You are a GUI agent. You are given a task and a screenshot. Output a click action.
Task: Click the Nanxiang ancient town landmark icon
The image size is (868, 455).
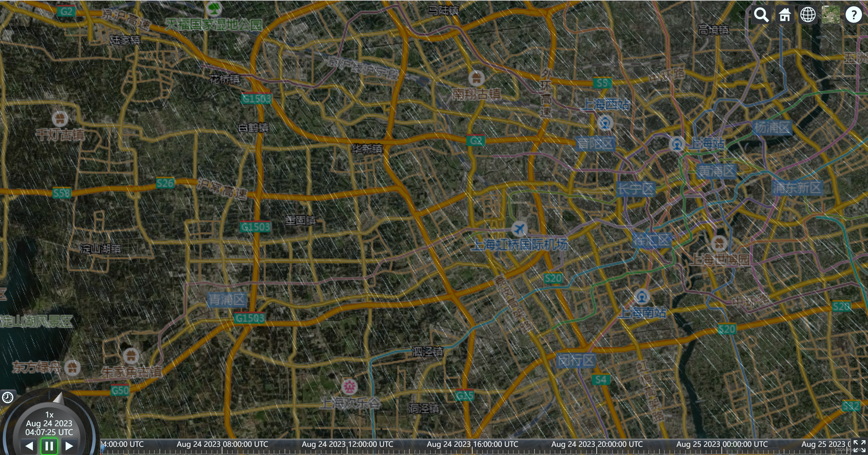tap(476, 78)
